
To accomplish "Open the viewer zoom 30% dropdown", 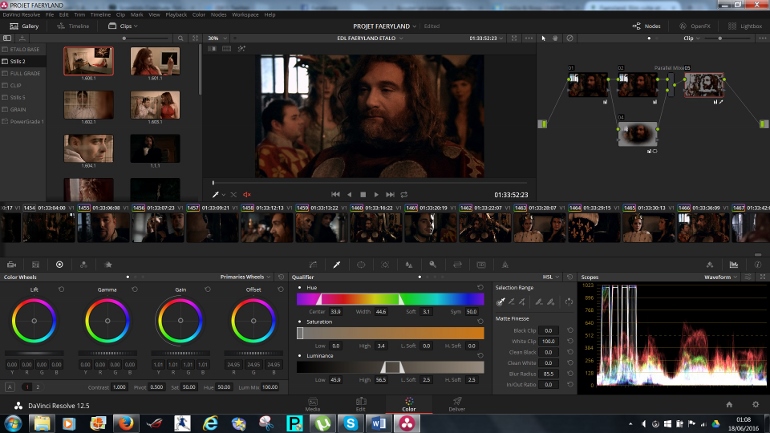I will (x=217, y=38).
